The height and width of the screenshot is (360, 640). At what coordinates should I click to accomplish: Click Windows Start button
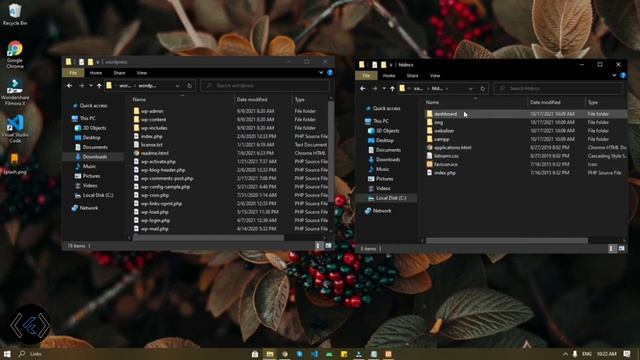(x=7, y=354)
